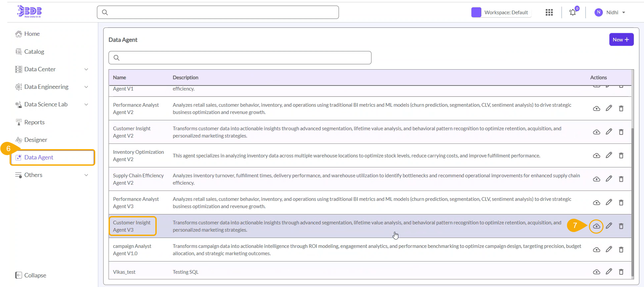Click the Data Agent search field

[240, 58]
